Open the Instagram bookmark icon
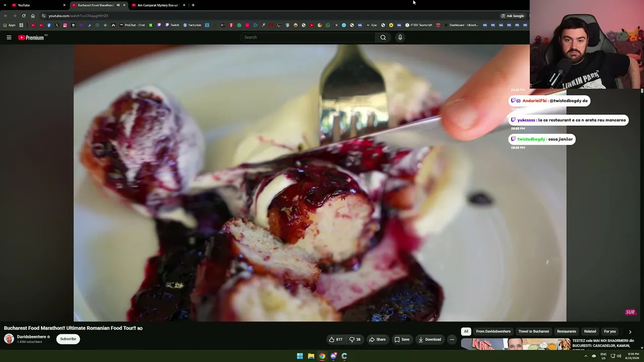This screenshot has height=362, width=644. [65, 25]
